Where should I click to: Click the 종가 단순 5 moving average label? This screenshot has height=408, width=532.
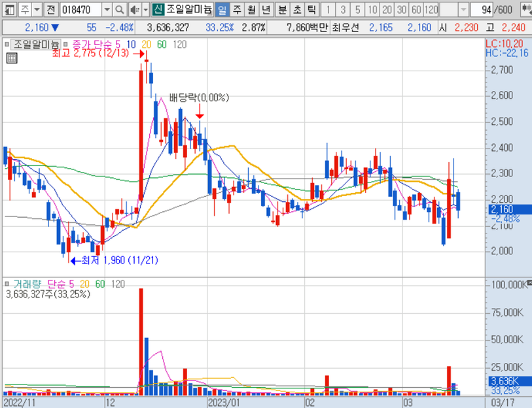coord(96,44)
